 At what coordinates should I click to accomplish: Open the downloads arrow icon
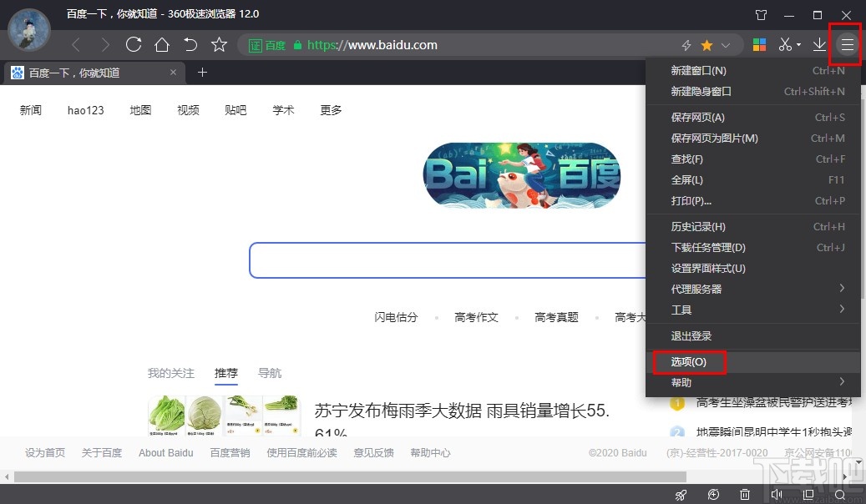tap(819, 45)
